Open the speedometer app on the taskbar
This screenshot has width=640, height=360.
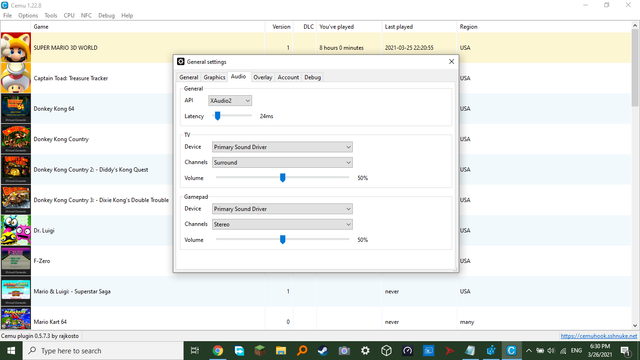click(407, 351)
